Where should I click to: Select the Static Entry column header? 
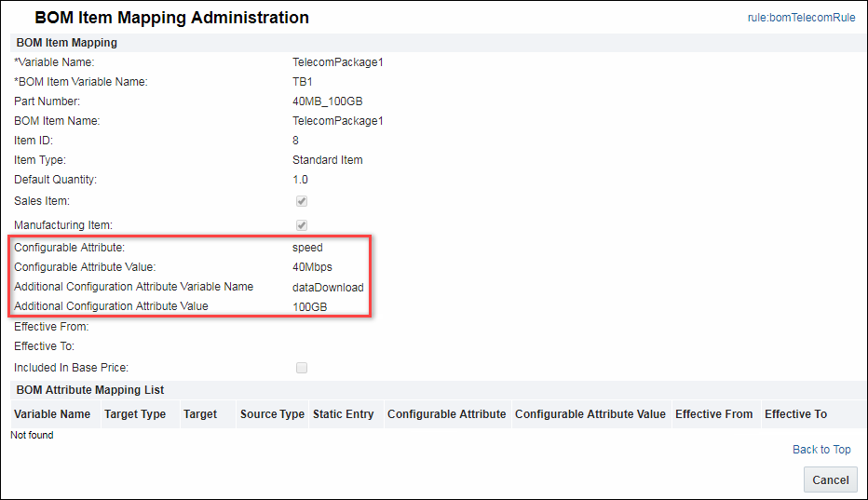click(344, 414)
